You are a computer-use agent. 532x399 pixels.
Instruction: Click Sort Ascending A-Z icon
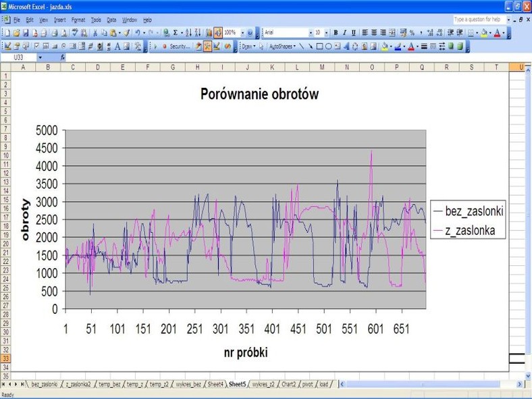(188, 32)
